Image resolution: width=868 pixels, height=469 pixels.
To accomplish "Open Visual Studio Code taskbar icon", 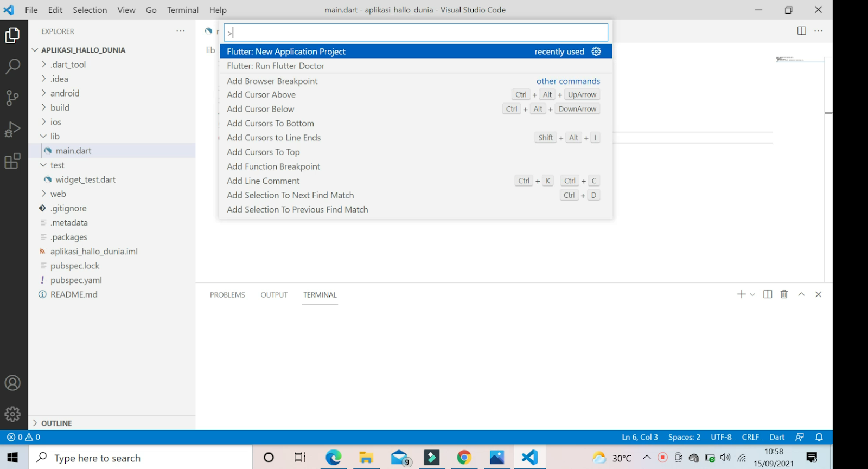I will tap(529, 458).
